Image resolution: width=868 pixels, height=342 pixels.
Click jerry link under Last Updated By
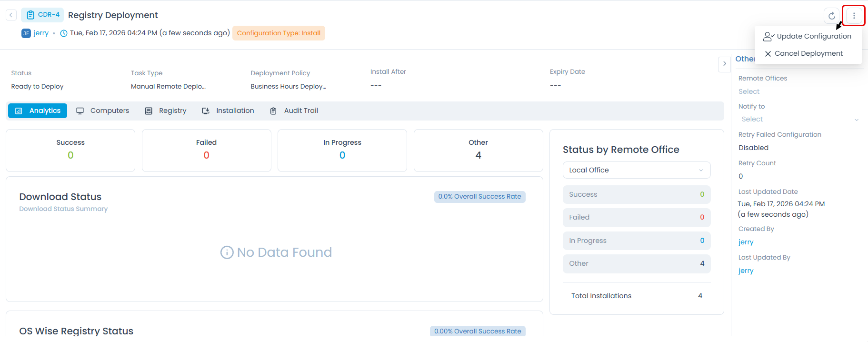(746, 271)
